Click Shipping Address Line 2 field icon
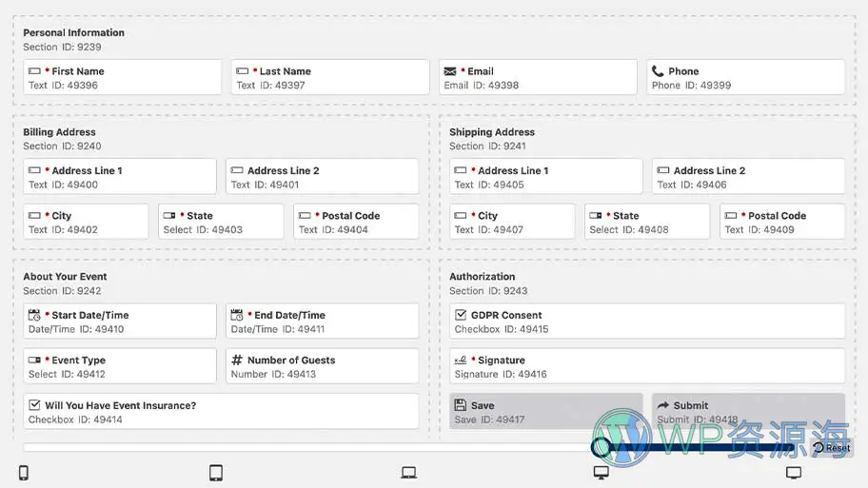868x488 pixels. 663,170
